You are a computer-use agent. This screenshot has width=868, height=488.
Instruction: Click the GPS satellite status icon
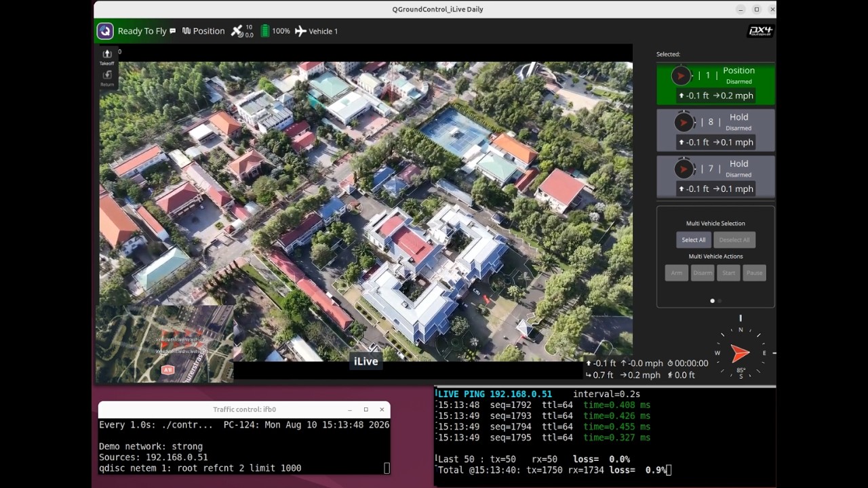tap(237, 31)
